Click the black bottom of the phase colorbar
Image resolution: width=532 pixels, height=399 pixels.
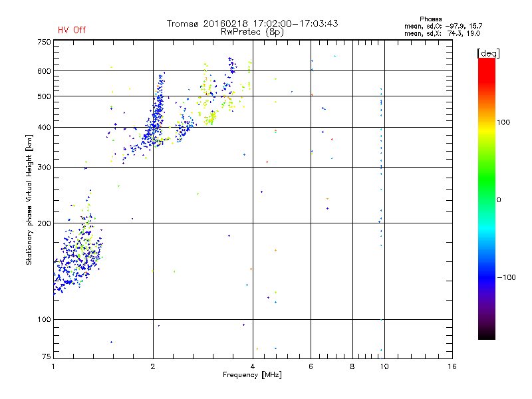pyautogui.click(x=487, y=334)
